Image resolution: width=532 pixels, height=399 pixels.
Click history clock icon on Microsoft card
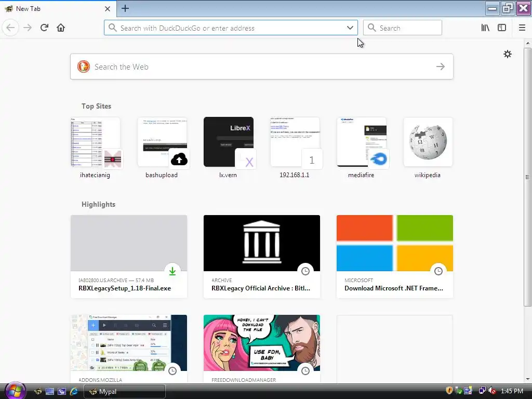click(438, 271)
